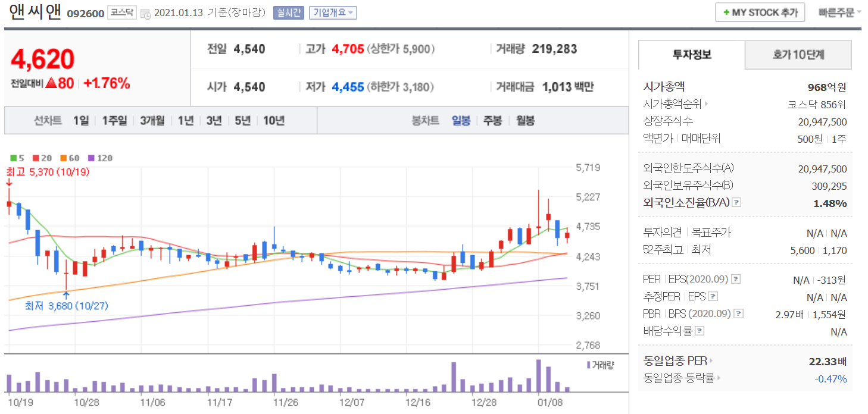Expand the 시가총액순위 arrow
The image size is (868, 414).
pyautogui.click(x=707, y=104)
